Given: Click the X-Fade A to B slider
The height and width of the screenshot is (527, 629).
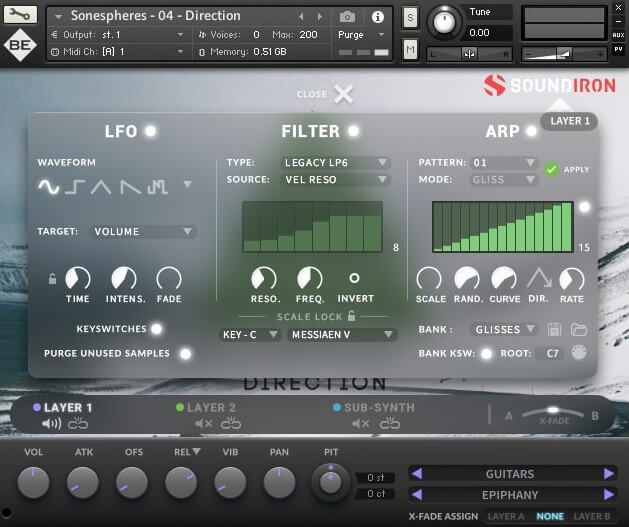Looking at the screenshot, I should [553, 414].
